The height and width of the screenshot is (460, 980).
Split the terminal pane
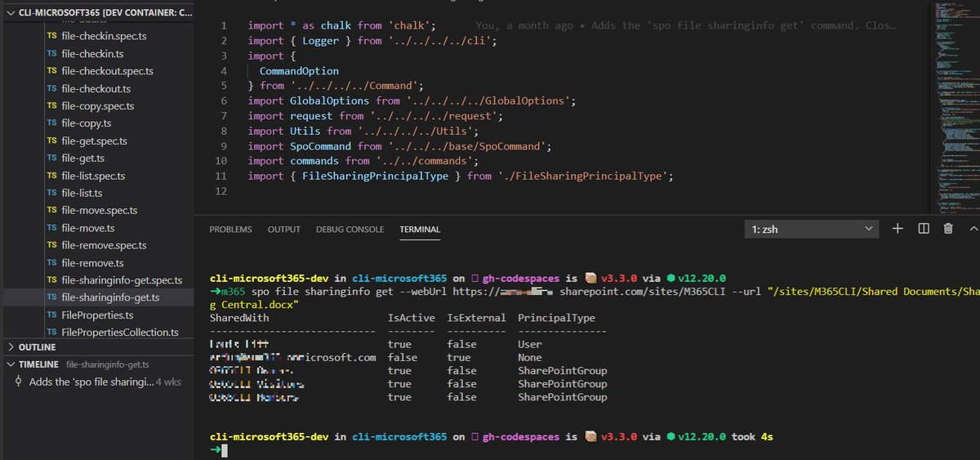[x=924, y=229]
